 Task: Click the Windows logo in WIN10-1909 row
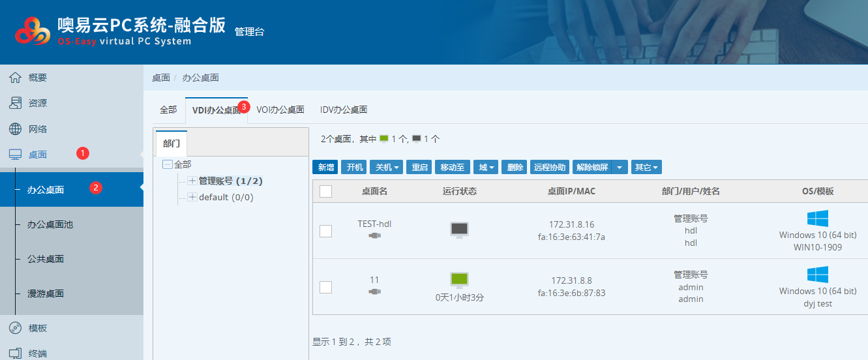pos(817,218)
